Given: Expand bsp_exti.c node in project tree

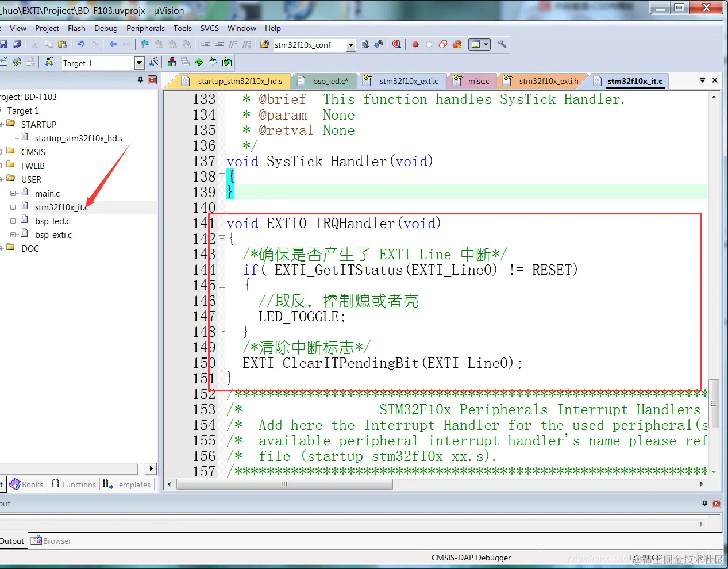Looking at the screenshot, I should coord(13,235).
